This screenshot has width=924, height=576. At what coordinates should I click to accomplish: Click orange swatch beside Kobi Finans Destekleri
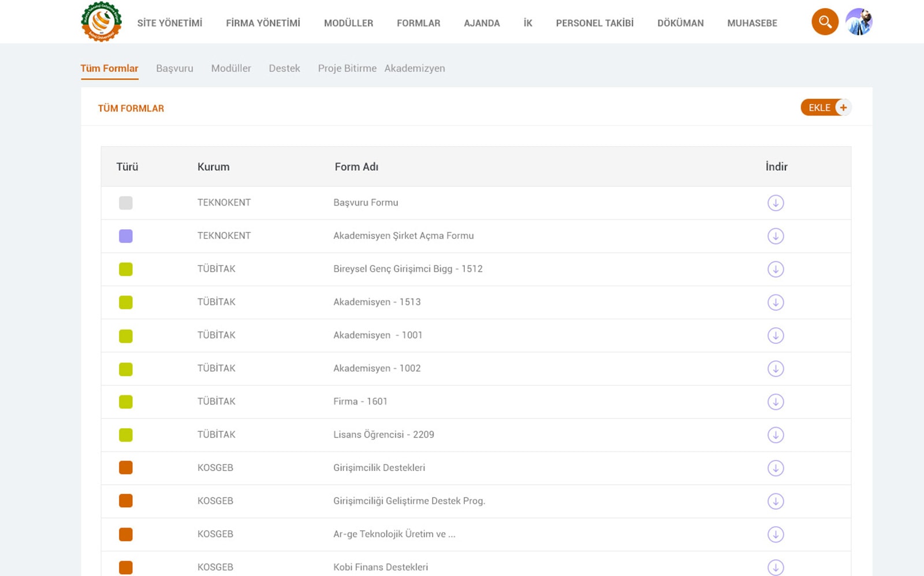click(x=126, y=567)
